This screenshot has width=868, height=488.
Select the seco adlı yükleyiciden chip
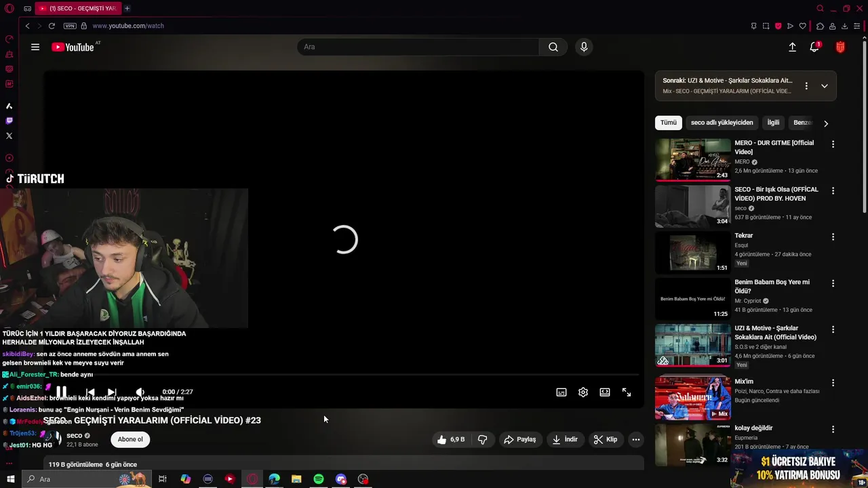(722, 123)
